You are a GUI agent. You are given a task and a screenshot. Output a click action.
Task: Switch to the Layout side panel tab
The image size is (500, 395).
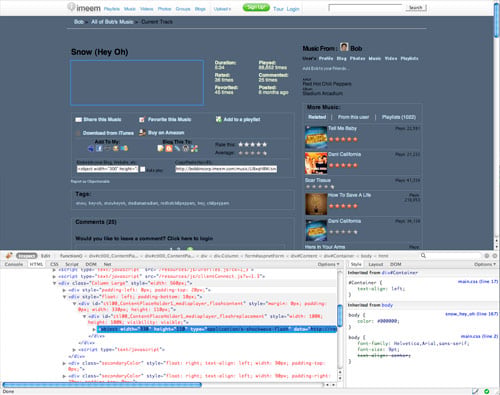(x=376, y=264)
